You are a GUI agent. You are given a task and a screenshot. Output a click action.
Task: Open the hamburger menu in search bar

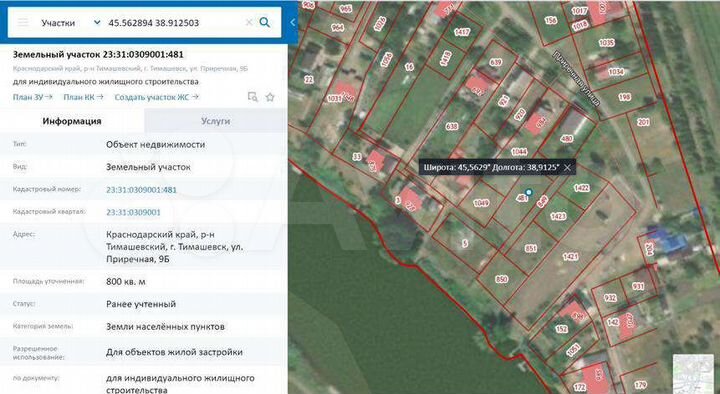23,23
